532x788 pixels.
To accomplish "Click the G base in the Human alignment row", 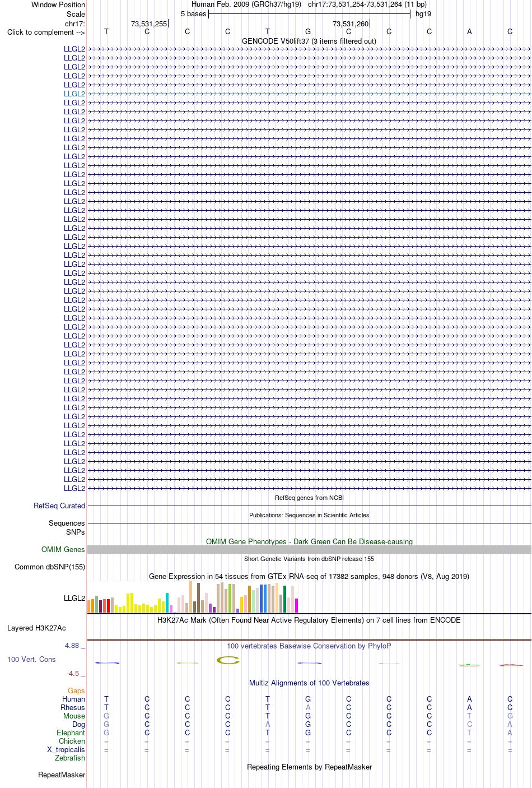I will (x=308, y=699).
